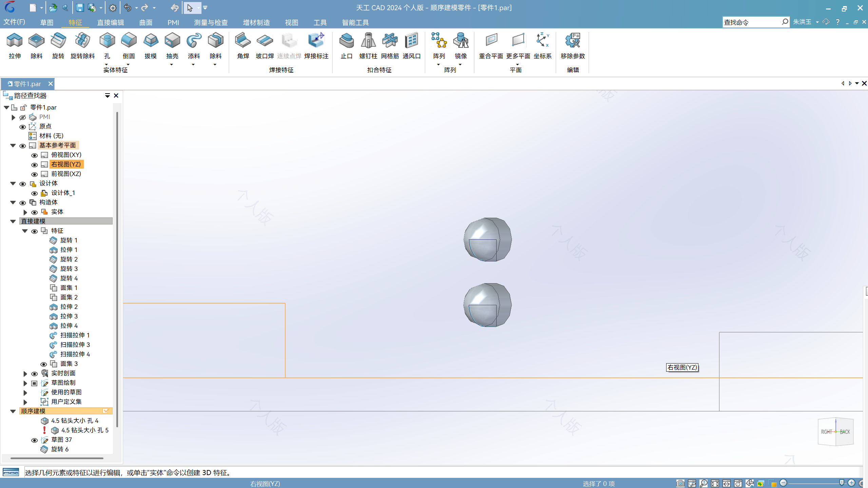Hide 设计体_1 using its eye icon

[34, 193]
